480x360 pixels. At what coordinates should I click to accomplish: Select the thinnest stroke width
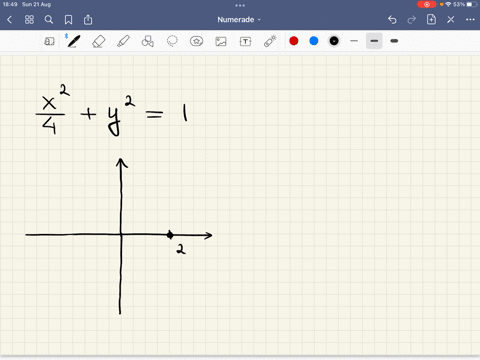point(354,41)
